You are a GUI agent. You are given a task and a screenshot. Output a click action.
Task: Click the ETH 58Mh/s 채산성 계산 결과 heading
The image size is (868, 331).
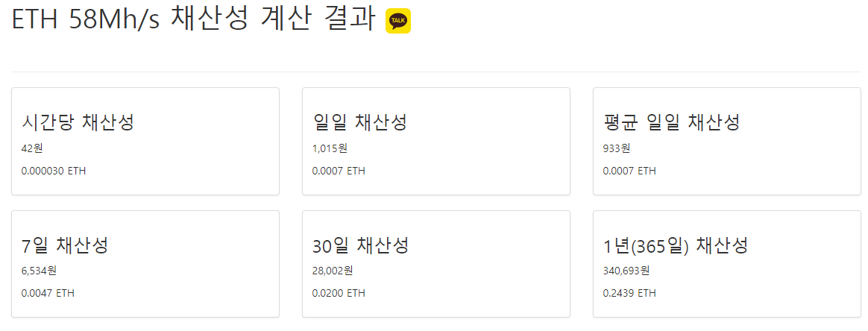192,20
